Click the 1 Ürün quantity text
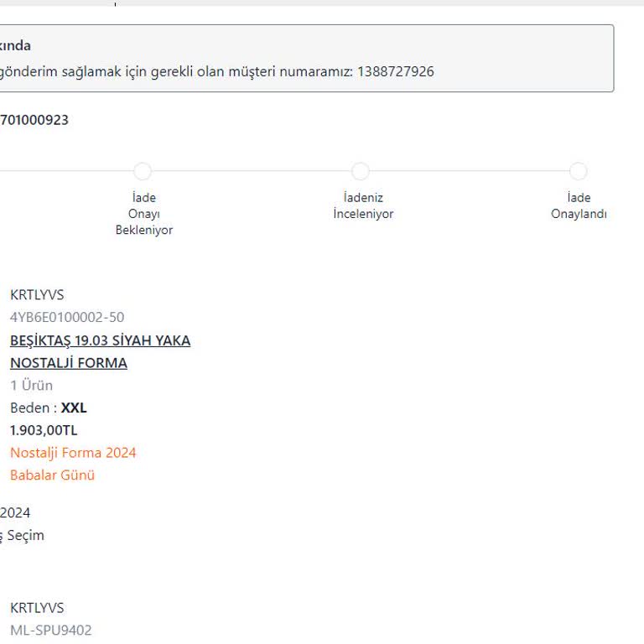 coord(32,386)
